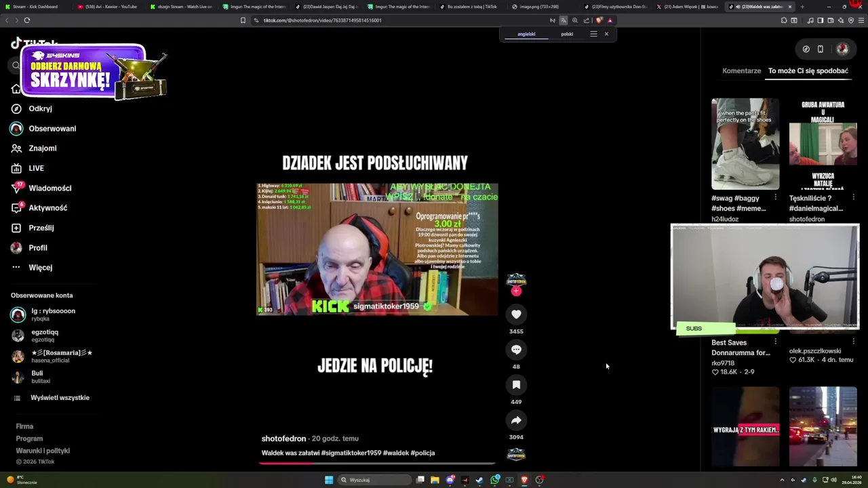Open the Windows Start menu
The height and width of the screenshot is (488, 868).
pos(329,480)
